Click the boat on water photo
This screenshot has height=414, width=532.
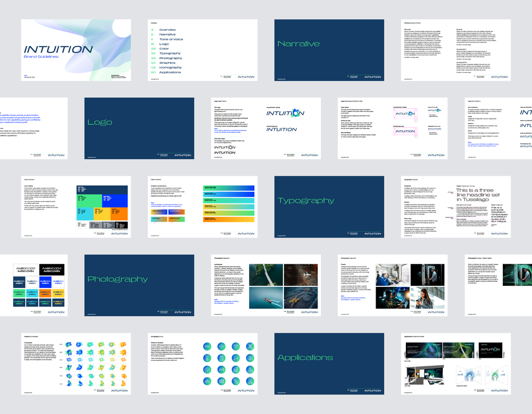pyautogui.click(x=266, y=298)
